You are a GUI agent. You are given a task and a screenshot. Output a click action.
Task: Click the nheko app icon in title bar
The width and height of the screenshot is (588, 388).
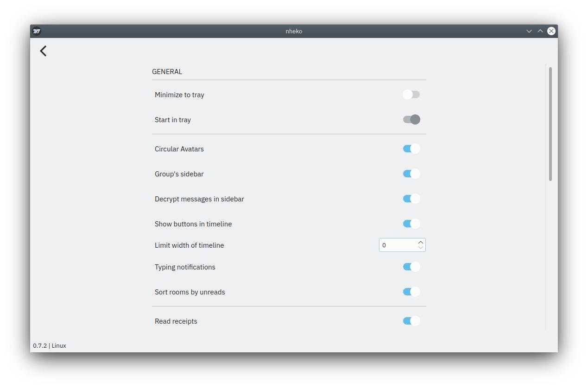(x=37, y=31)
